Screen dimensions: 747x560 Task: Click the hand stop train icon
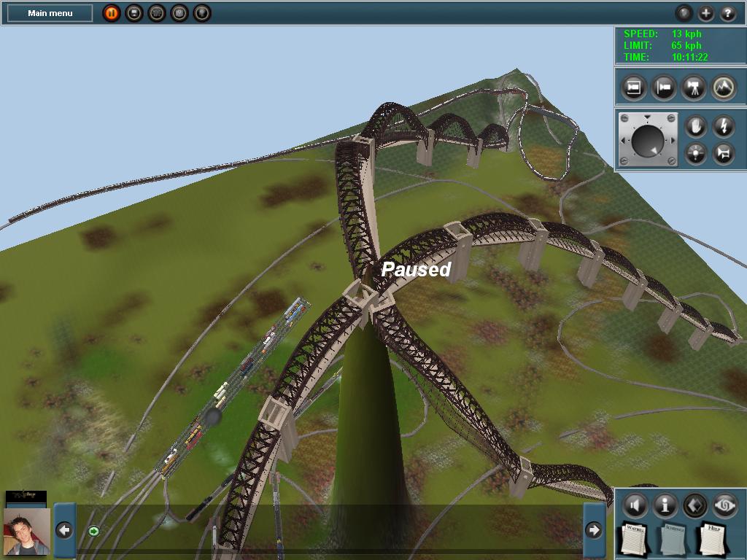click(x=695, y=126)
